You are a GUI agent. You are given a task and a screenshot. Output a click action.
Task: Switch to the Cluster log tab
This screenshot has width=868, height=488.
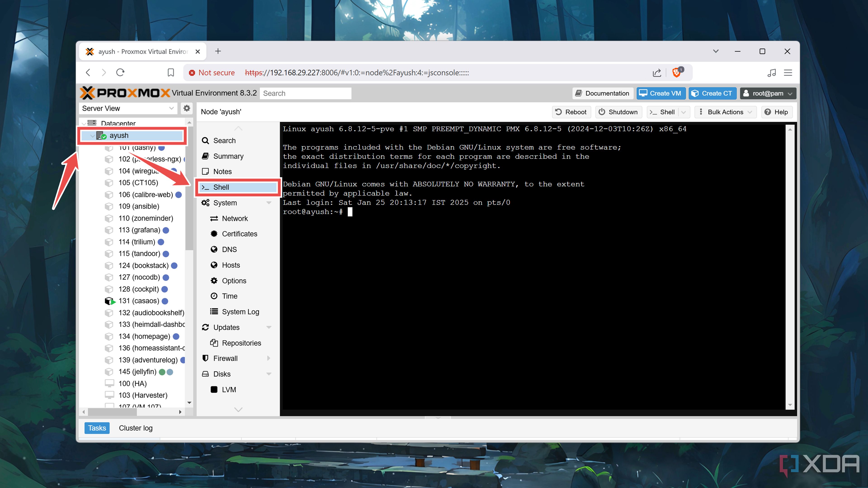click(136, 428)
